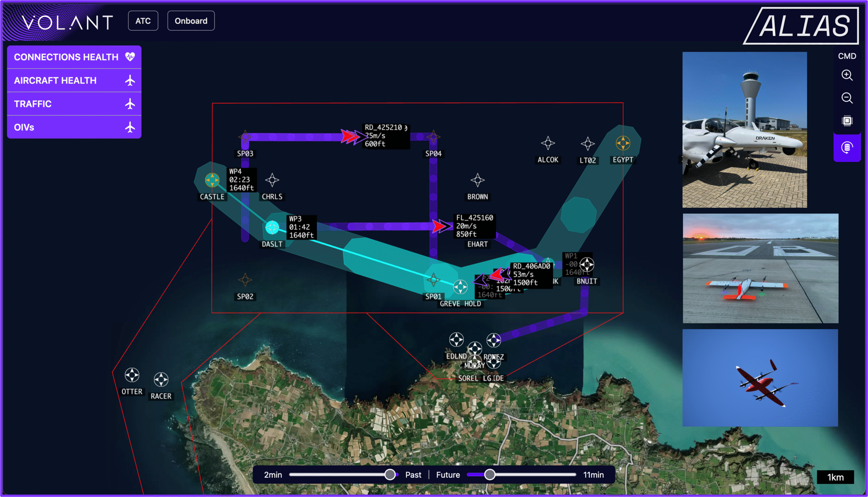
Task: Select the EDLND waypoint marker
Action: point(456,340)
